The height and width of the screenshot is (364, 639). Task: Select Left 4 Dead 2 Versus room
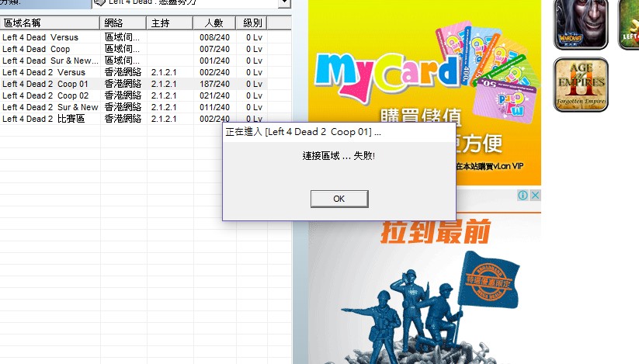[134, 72]
